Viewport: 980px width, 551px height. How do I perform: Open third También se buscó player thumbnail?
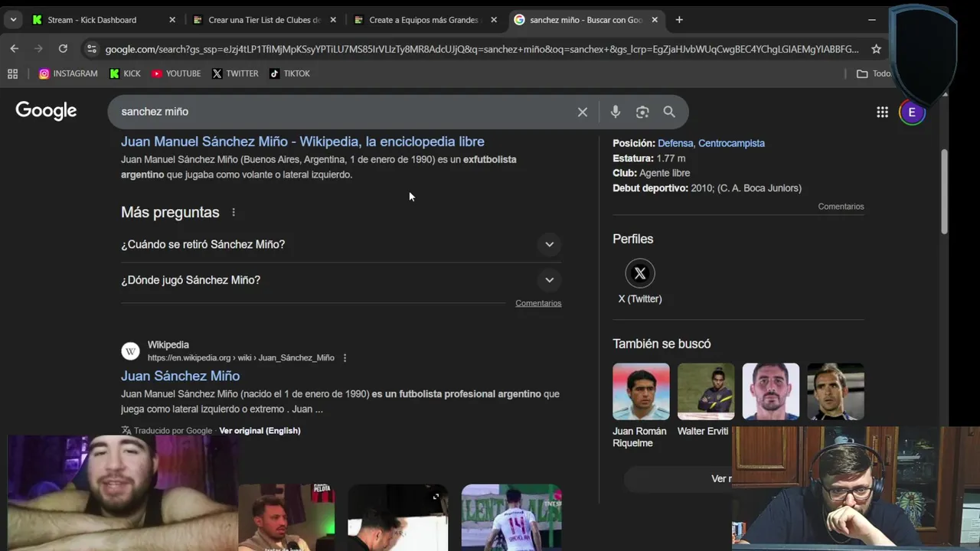click(771, 391)
